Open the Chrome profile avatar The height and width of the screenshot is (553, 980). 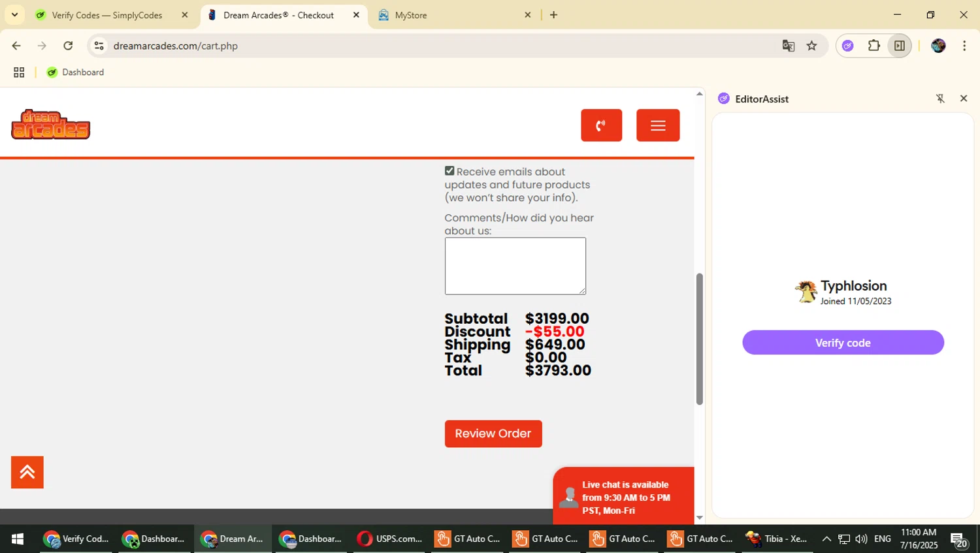pos(938,46)
